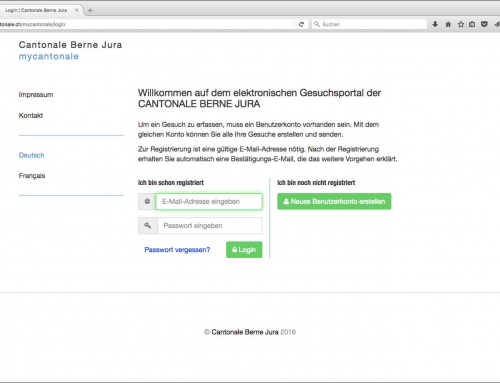Switch language to Deutsch

tap(31, 155)
